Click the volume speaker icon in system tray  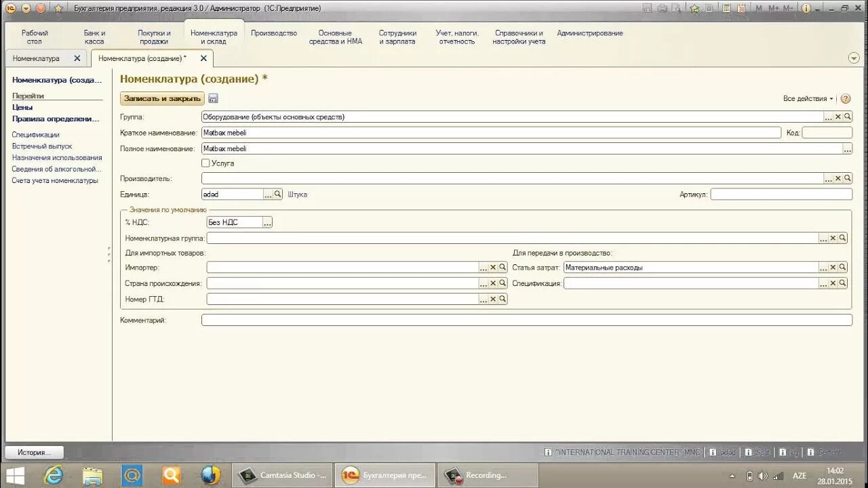763,476
